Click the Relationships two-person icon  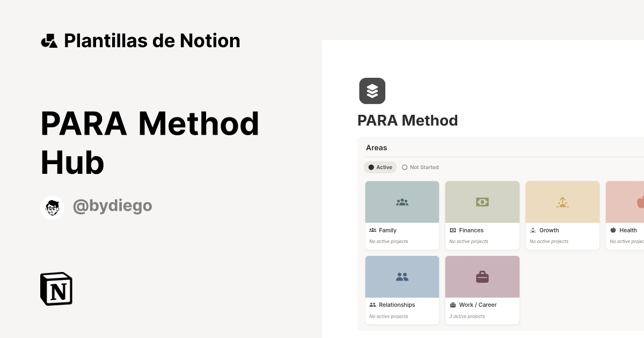[x=402, y=276]
